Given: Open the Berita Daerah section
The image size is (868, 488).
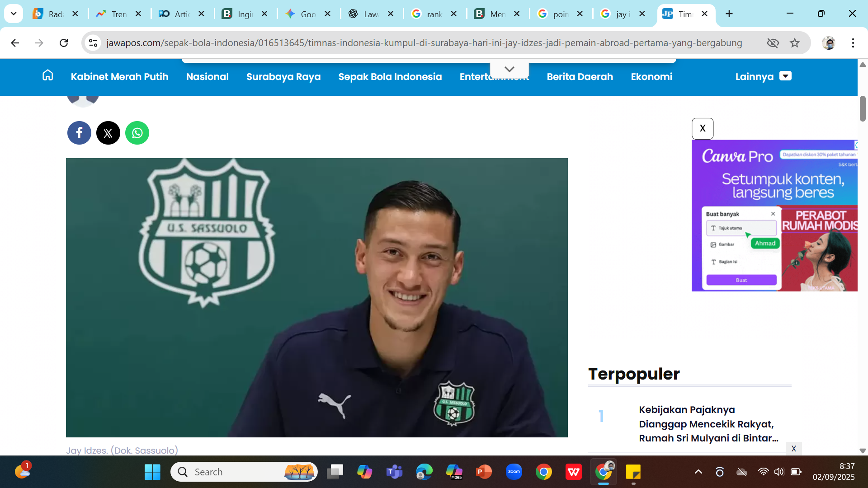Looking at the screenshot, I should (580, 76).
